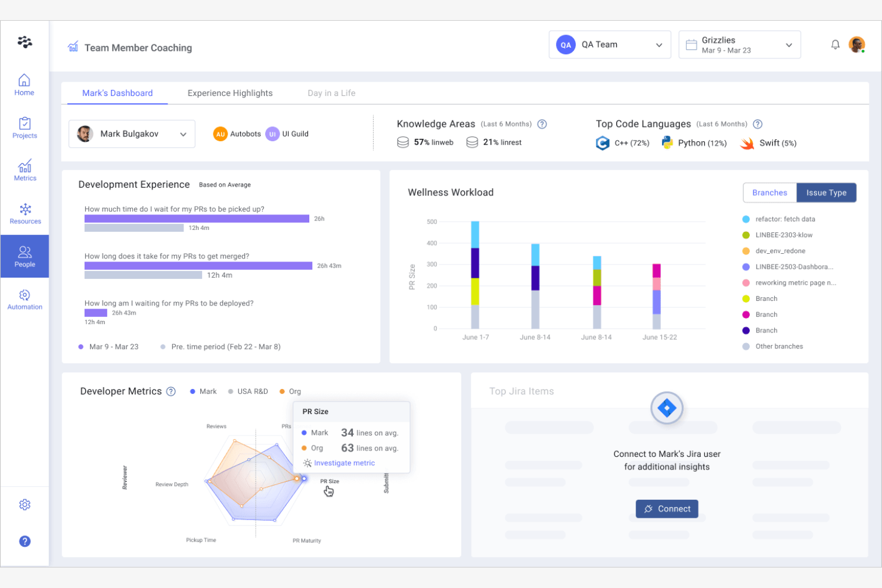Viewport: 882px width, 588px height.
Task: Open the Day in a Life tab
Action: pos(331,93)
